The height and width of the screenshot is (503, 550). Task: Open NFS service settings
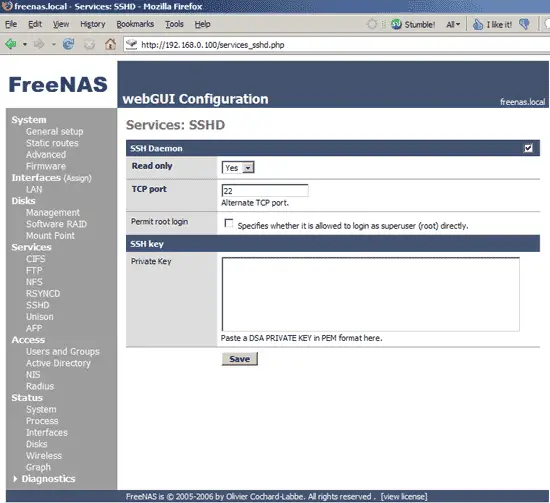pyautogui.click(x=34, y=282)
